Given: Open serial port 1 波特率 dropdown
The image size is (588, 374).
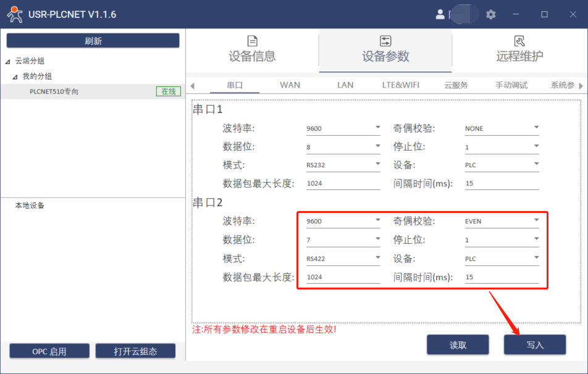Looking at the screenshot, I should [343, 128].
